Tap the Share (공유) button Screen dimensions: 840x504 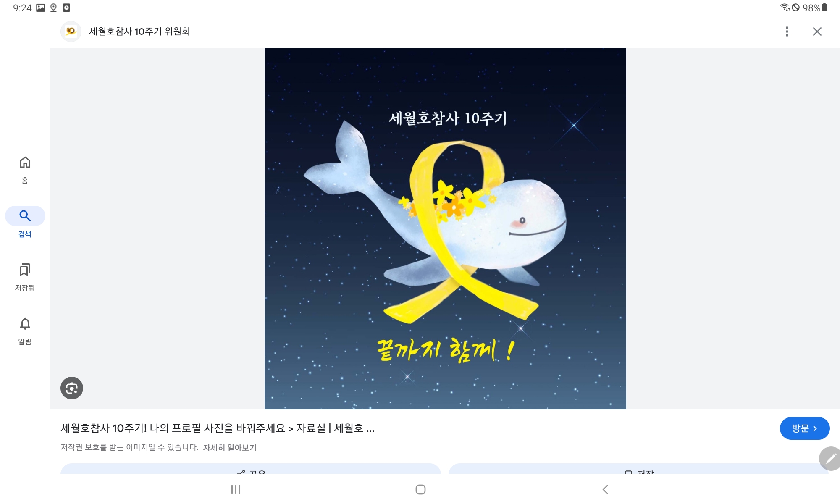click(x=251, y=469)
